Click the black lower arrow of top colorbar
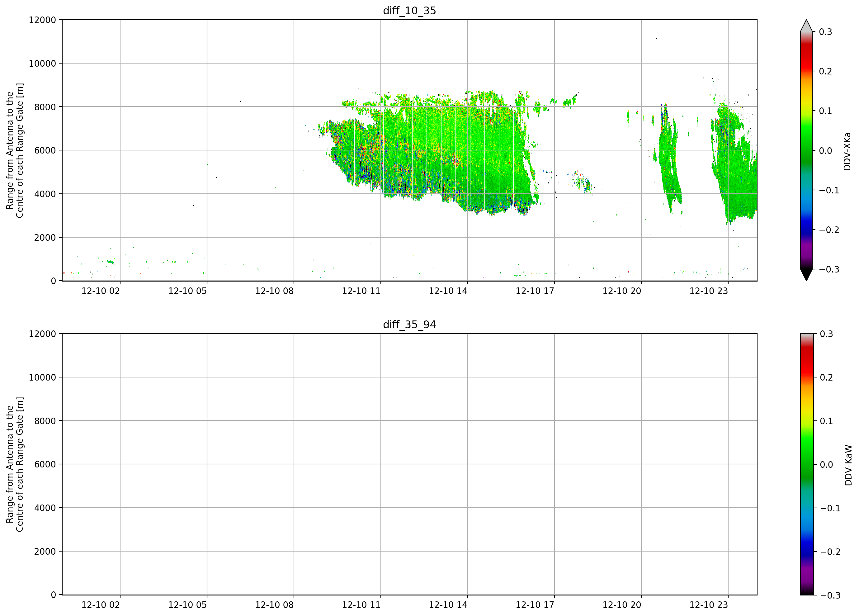The width and height of the screenshot is (859, 616). (806, 275)
